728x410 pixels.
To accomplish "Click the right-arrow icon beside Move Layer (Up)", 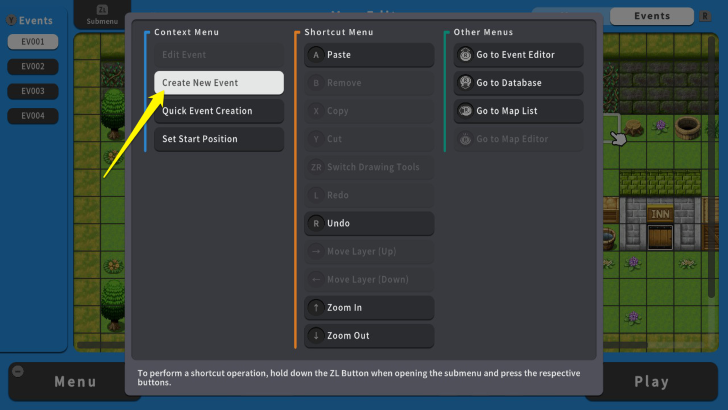I will tap(316, 251).
